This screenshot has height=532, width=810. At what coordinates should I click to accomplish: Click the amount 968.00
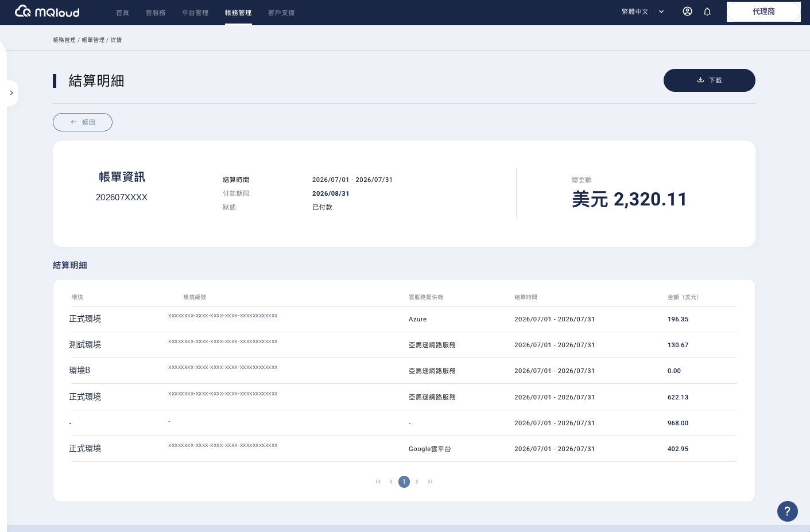tap(678, 424)
